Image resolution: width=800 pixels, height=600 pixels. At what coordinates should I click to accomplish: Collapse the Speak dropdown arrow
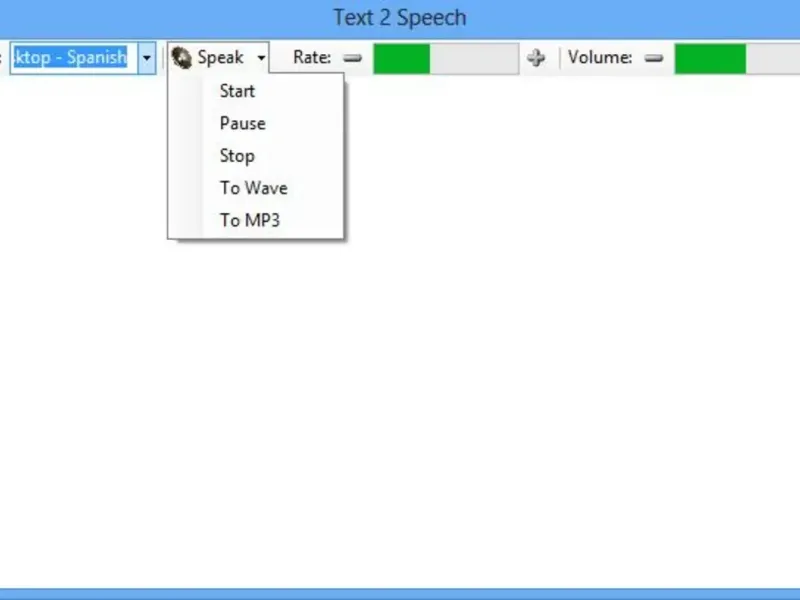click(x=261, y=58)
